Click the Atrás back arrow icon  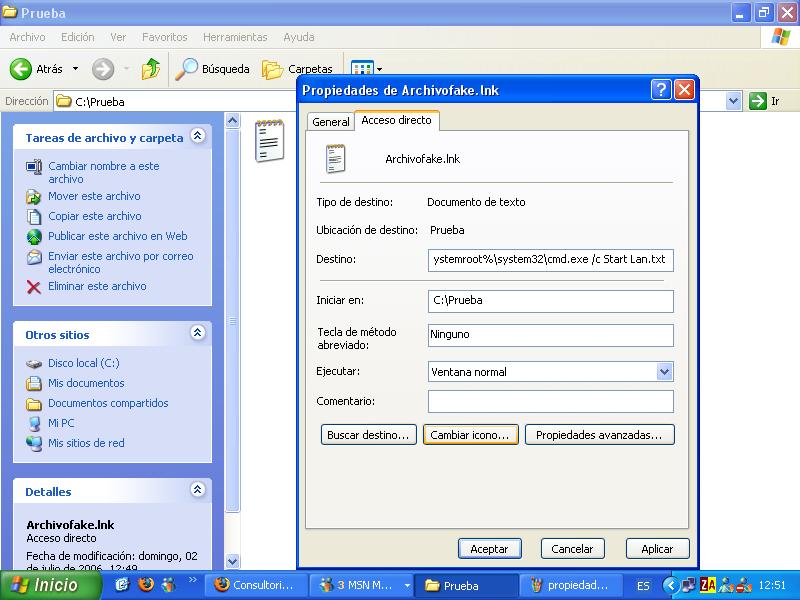[22, 69]
